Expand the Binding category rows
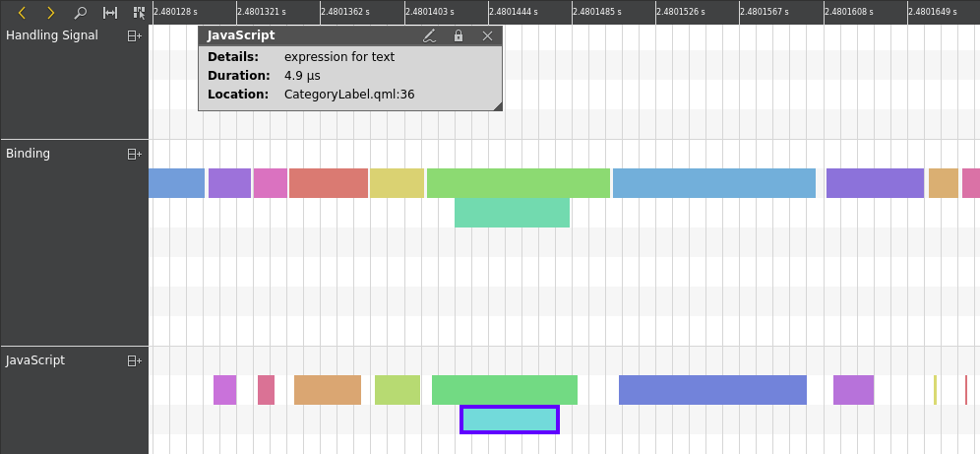Viewport: 980px width, 454px height. (134, 154)
